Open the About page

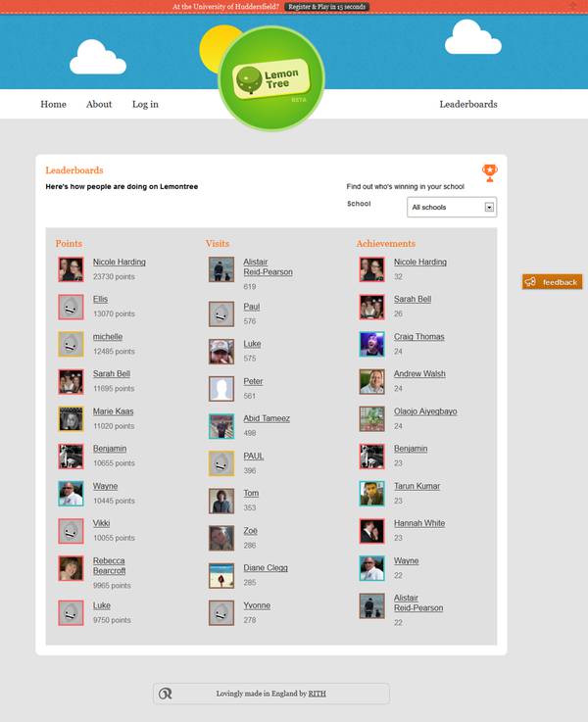click(99, 104)
